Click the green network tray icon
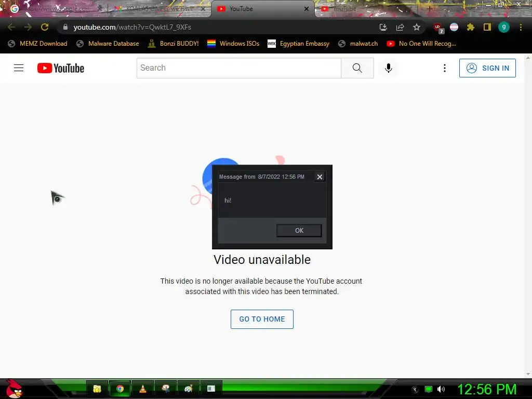 tap(429, 389)
